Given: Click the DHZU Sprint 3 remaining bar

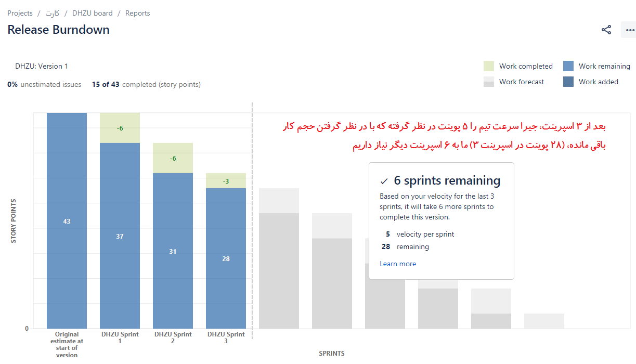Looking at the screenshot, I should 226,258.
